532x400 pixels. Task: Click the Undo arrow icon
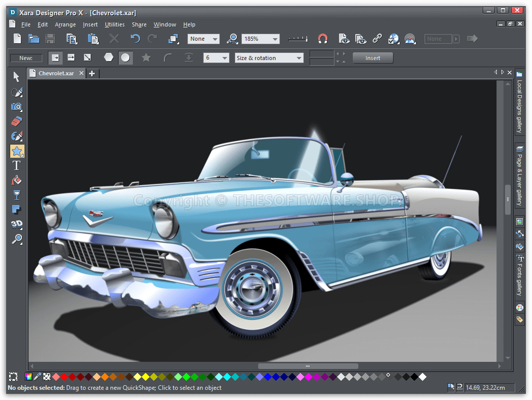(135, 39)
